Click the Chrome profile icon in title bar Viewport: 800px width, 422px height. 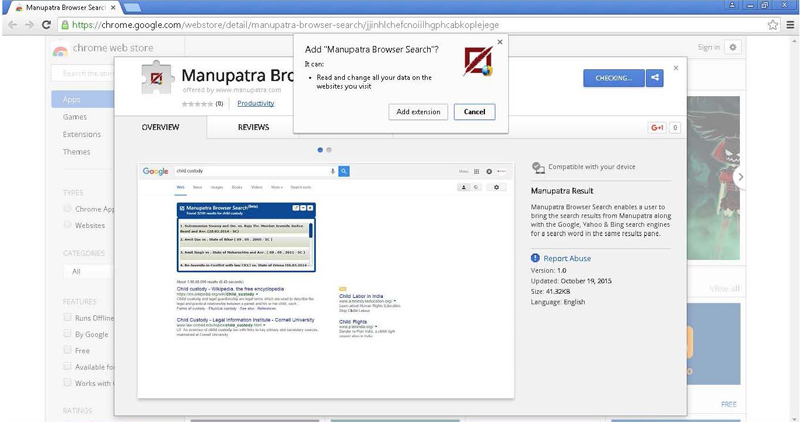tap(732, 5)
